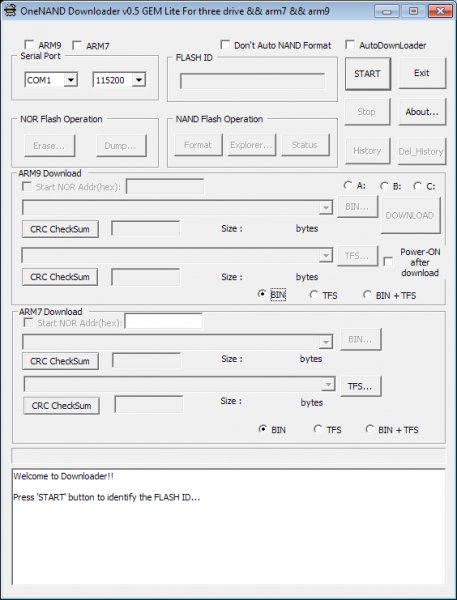Open the COM1 serial port dropdown
Image resolution: width=457 pixels, height=600 pixels.
coord(70,80)
